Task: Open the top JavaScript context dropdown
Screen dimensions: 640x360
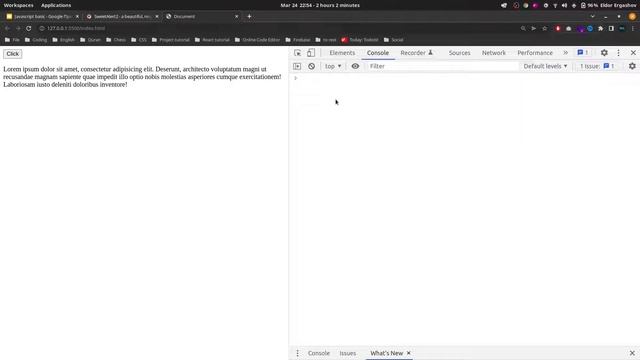Action: click(333, 66)
